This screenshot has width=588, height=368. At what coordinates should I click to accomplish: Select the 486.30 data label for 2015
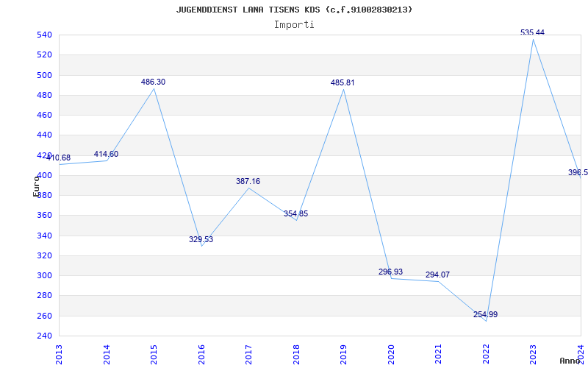tap(153, 82)
